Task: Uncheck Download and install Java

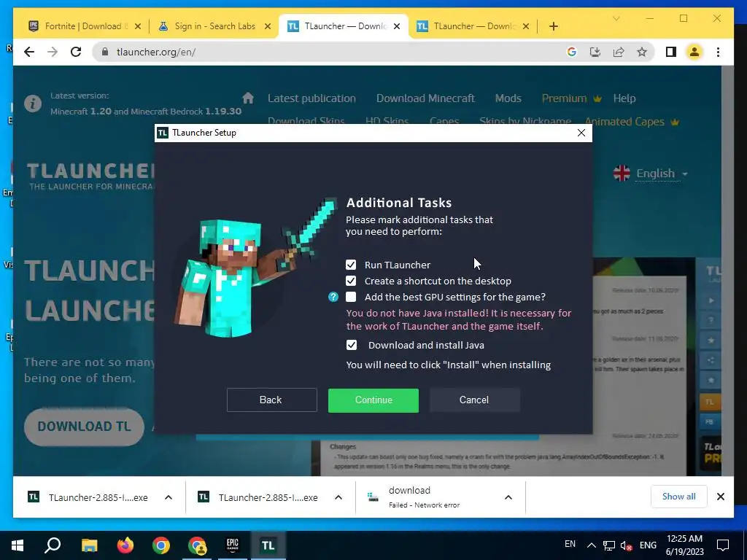Action: pyautogui.click(x=351, y=345)
